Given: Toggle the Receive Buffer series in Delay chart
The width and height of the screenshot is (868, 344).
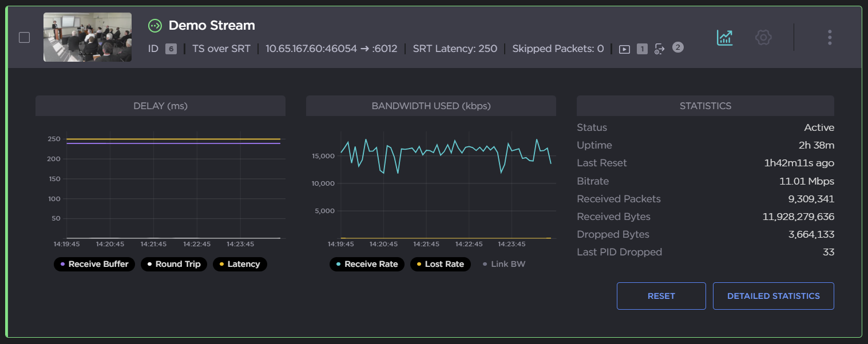Looking at the screenshot, I should (x=94, y=264).
